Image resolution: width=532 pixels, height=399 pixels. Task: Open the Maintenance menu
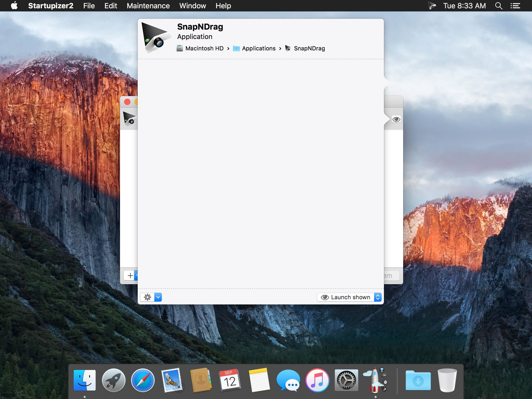148,6
